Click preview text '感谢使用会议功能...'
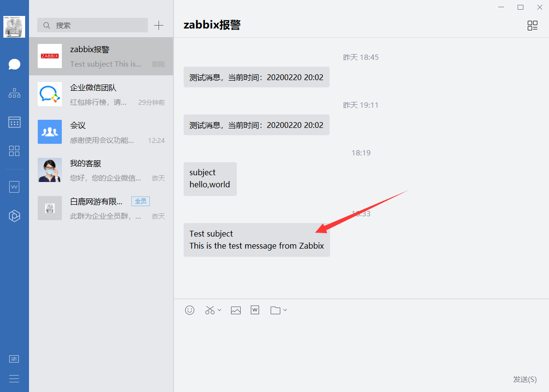 click(102, 140)
